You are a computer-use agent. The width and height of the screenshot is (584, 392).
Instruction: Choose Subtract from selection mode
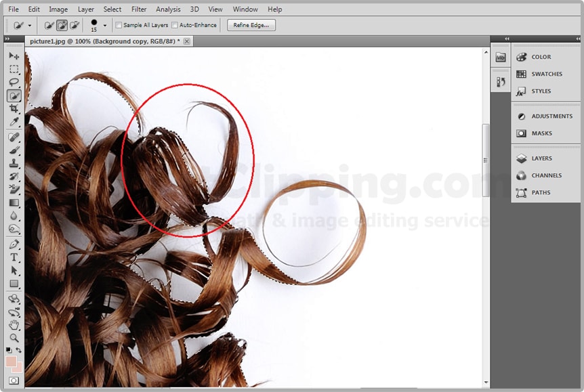[x=75, y=25]
